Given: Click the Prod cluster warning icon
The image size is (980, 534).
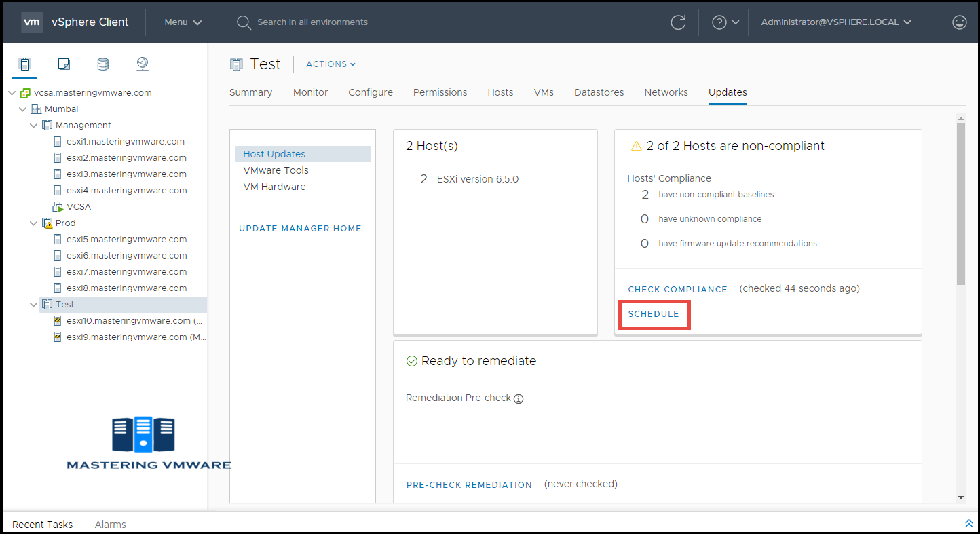Looking at the screenshot, I should coord(47,223).
